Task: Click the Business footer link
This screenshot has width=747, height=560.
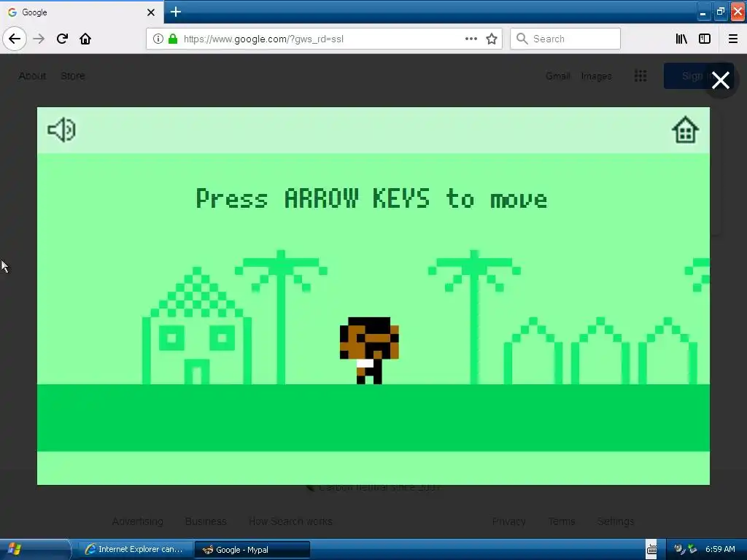Action: click(x=206, y=521)
